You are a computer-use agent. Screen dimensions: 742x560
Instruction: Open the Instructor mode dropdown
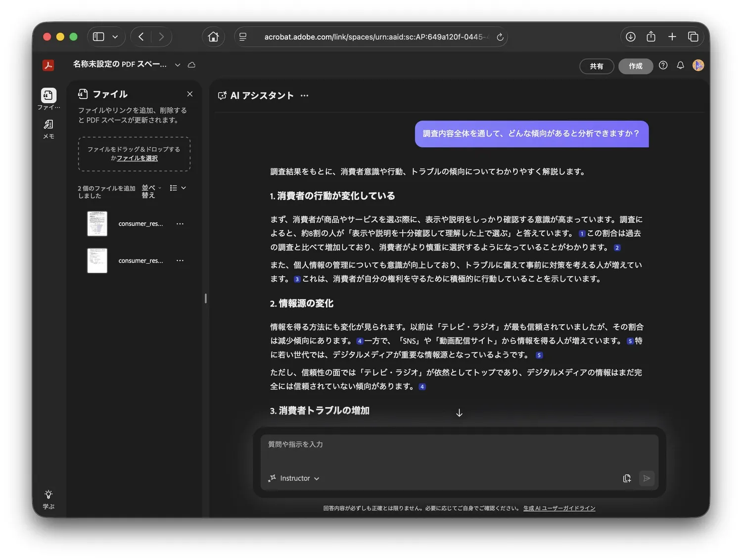(294, 478)
